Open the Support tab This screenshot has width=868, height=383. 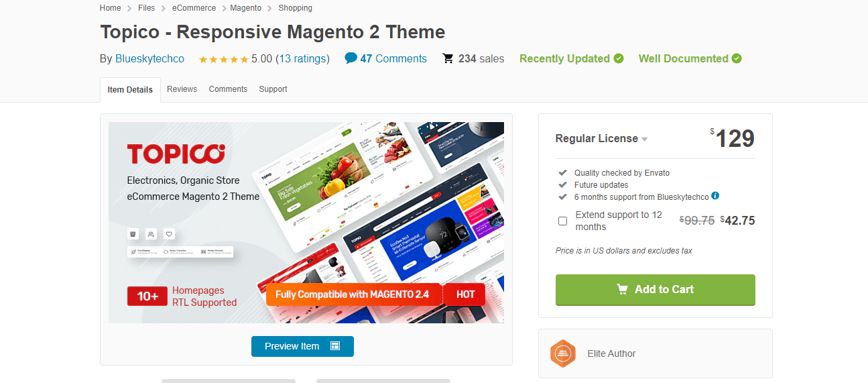[273, 89]
